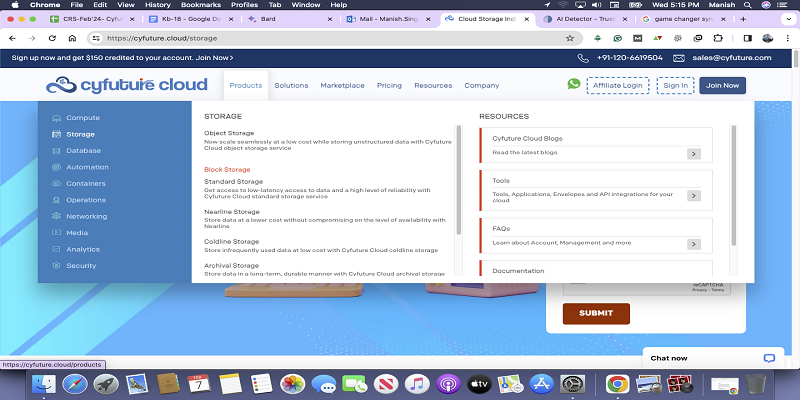Screen dimensions: 800x400
Task: Open Messages in the Dock
Action: click(x=324, y=384)
